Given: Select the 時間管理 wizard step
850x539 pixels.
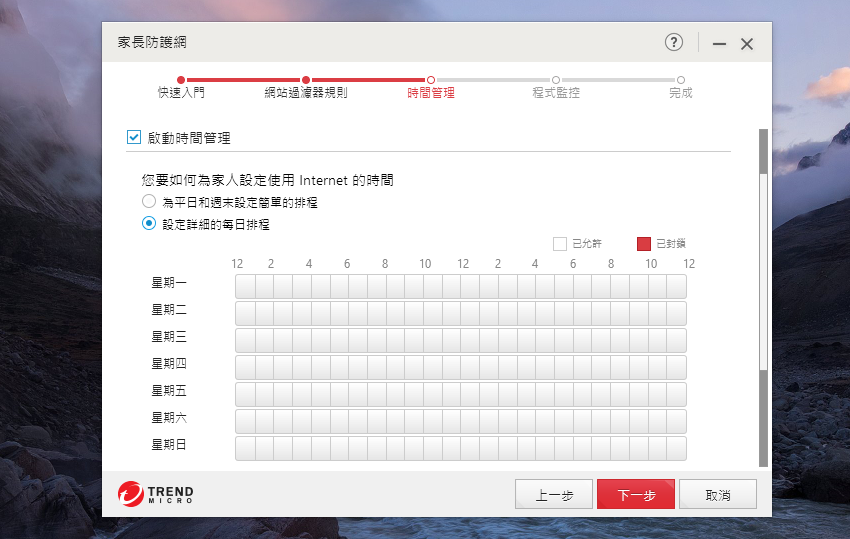Looking at the screenshot, I should pos(431,87).
